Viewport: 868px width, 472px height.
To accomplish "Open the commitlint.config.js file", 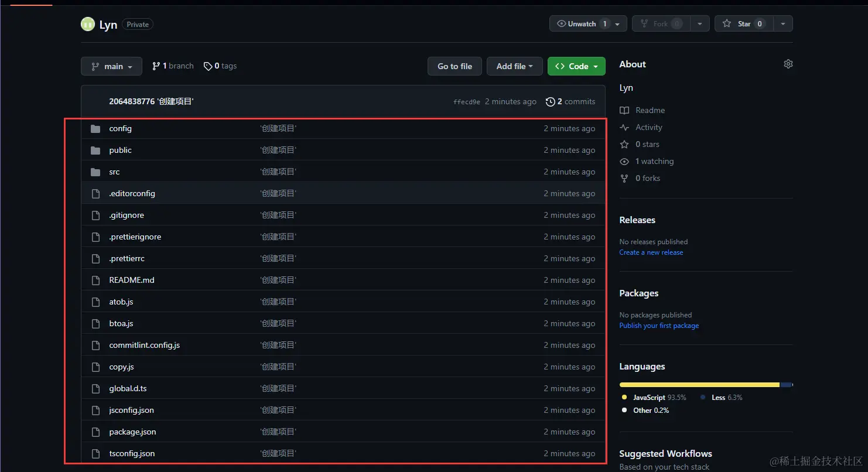I will [144, 346].
